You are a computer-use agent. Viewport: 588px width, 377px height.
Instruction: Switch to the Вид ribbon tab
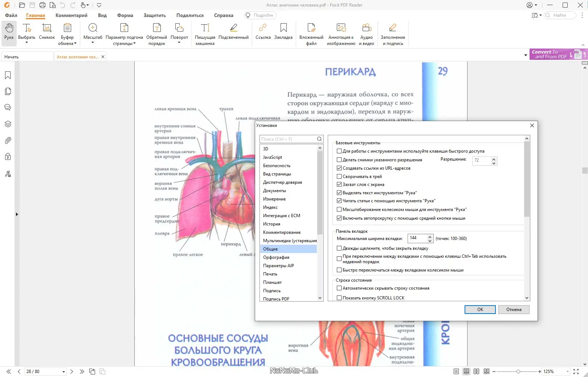(x=102, y=15)
